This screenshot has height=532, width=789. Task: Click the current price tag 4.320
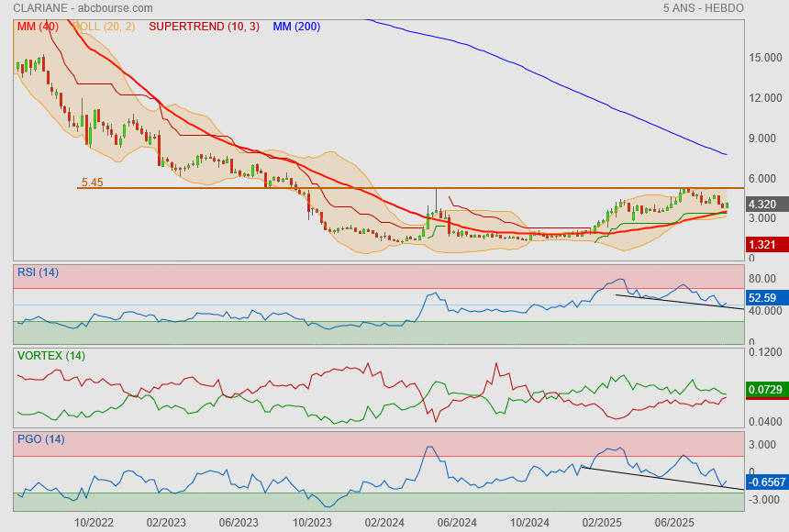[x=764, y=205]
